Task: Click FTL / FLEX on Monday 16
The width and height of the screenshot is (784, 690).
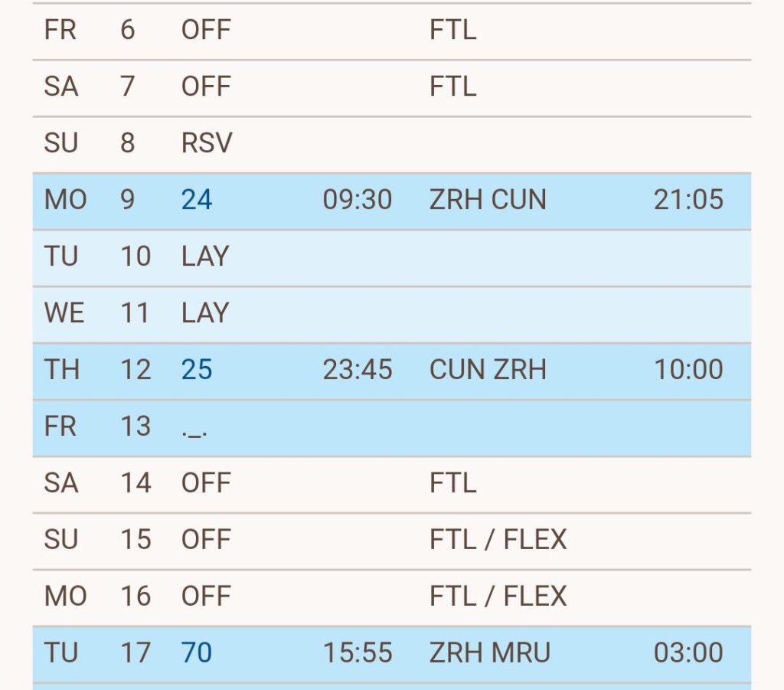Action: pos(498,597)
